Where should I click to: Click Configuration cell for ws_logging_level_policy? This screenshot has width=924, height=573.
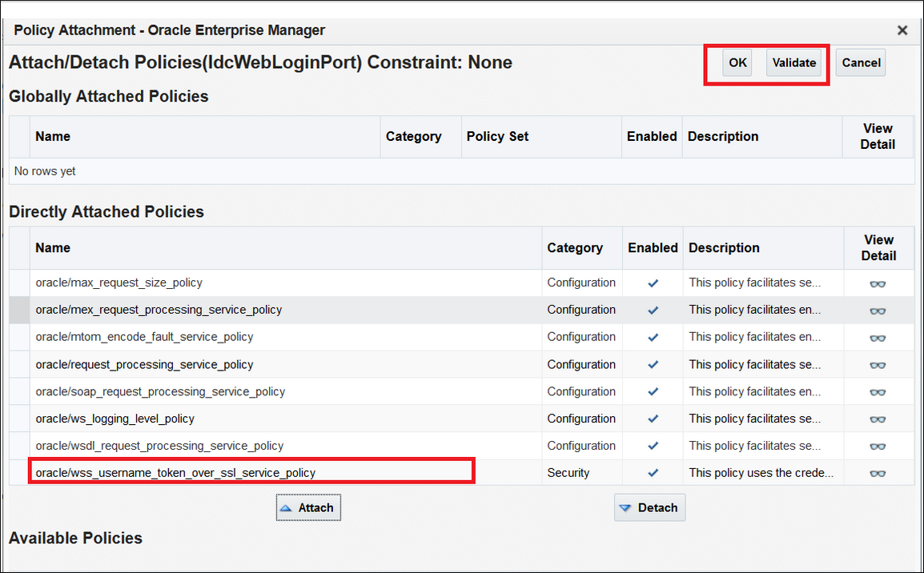581,419
